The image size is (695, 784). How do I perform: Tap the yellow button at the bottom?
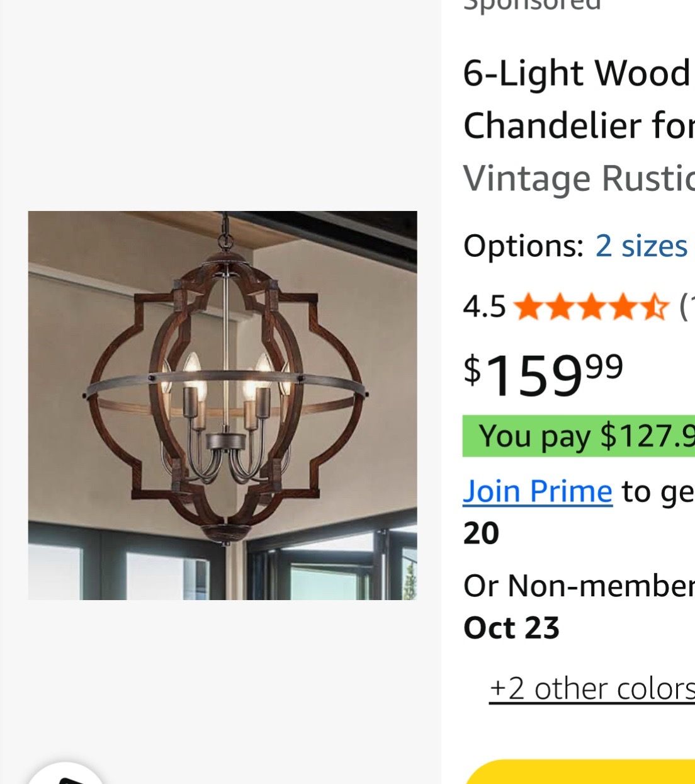coord(579,772)
